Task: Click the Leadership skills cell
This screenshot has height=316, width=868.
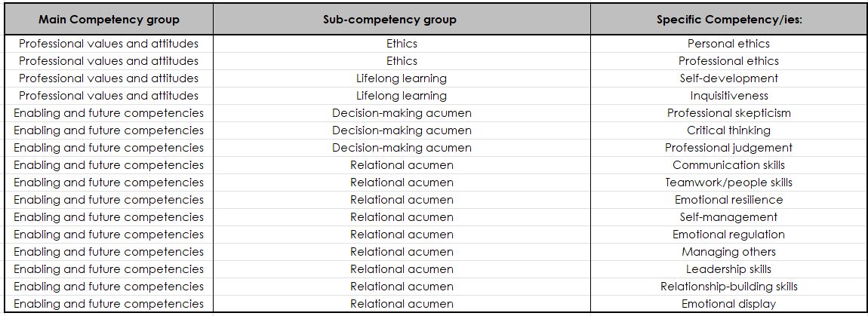Action: (x=728, y=269)
